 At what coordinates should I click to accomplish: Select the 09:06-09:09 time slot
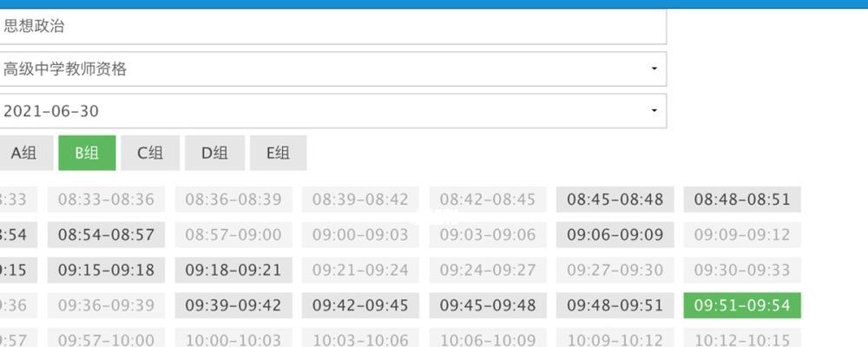click(x=615, y=234)
